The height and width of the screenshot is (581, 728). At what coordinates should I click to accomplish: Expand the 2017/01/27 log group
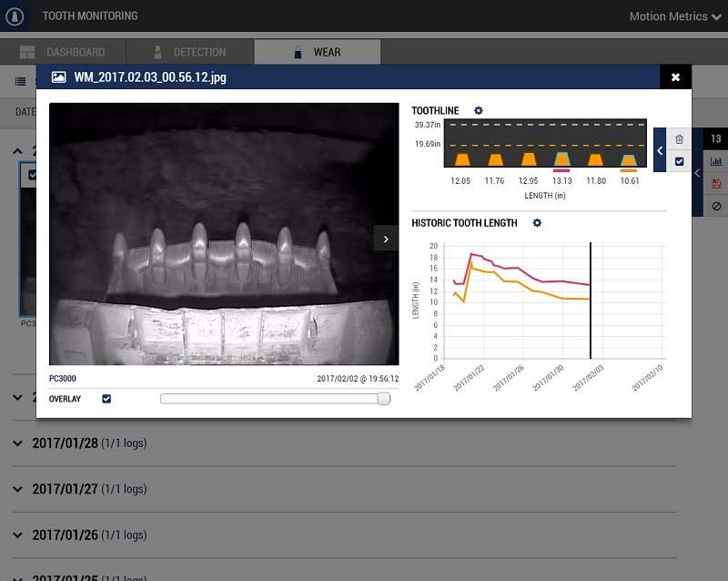(x=17, y=489)
